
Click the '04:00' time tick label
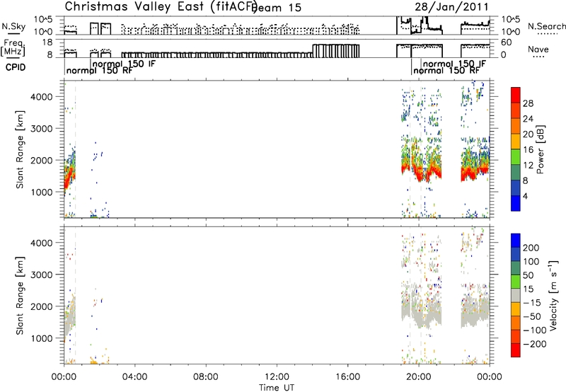135,377
